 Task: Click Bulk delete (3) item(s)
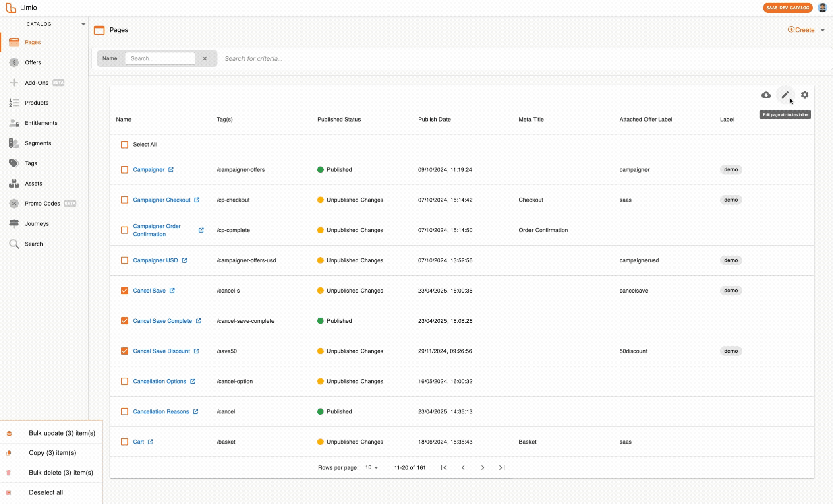point(51,473)
